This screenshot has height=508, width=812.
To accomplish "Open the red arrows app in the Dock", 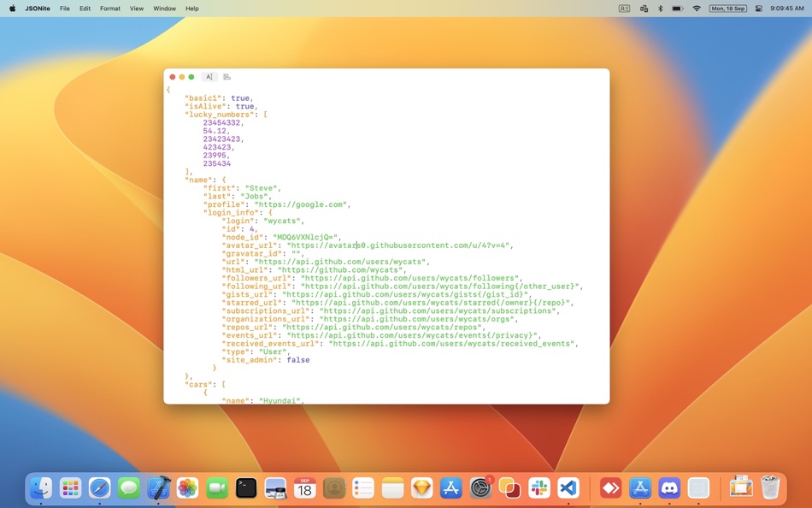I will pyautogui.click(x=610, y=487).
